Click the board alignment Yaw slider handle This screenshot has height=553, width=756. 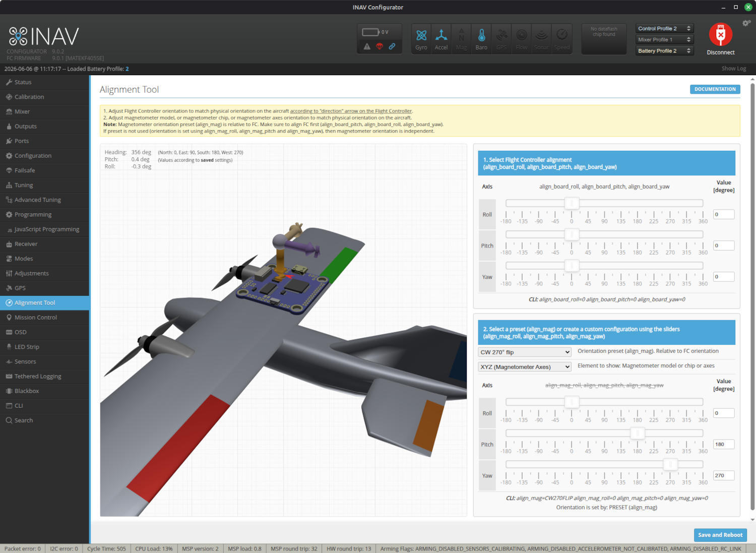(x=572, y=266)
